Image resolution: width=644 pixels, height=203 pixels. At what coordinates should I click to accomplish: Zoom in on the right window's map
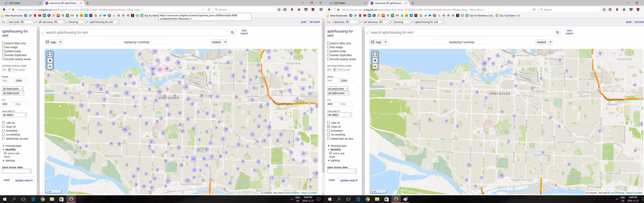click(x=375, y=61)
